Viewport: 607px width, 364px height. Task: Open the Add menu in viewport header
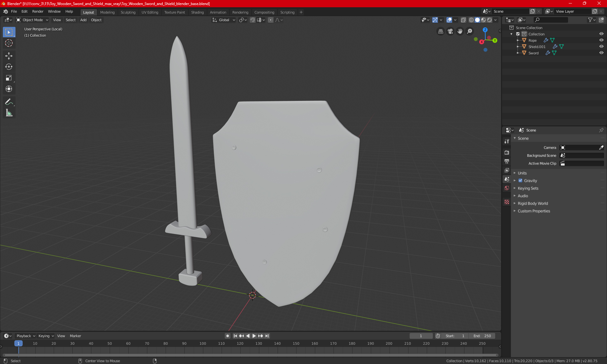(x=83, y=20)
